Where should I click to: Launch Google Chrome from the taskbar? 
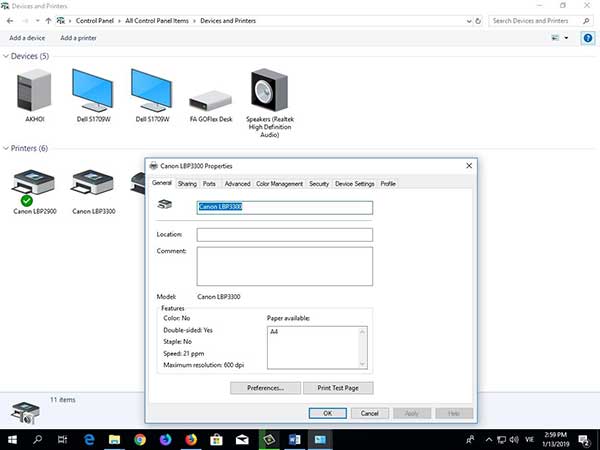tap(140, 439)
